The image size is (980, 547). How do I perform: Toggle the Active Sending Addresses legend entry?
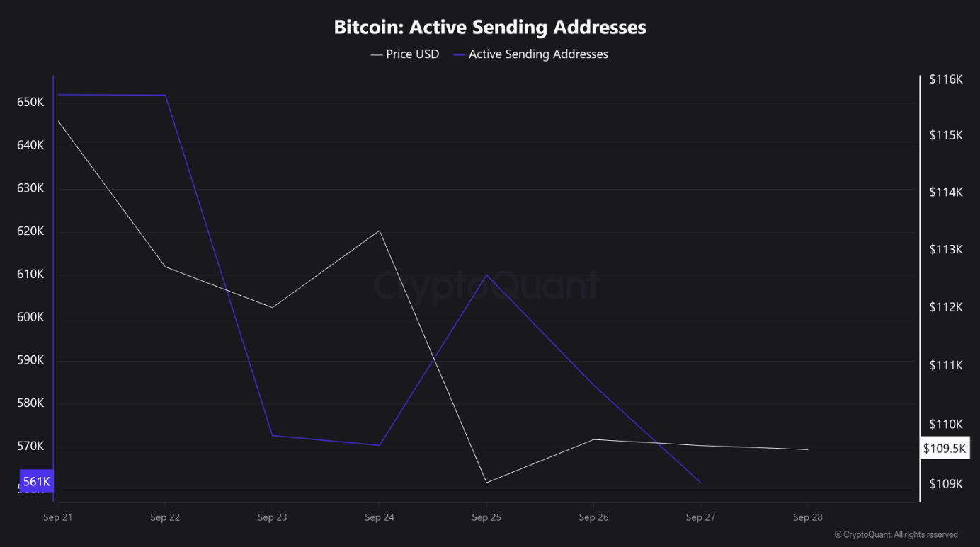pos(531,54)
